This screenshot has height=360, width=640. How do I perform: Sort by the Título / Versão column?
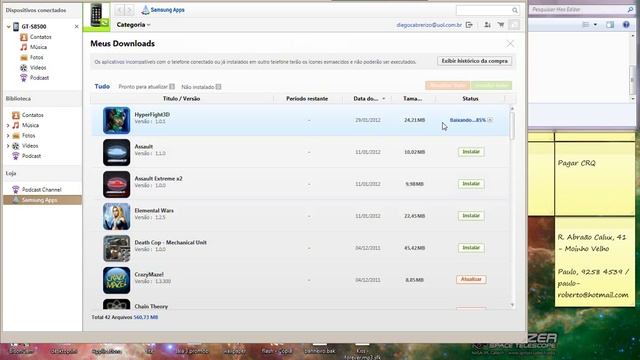click(x=182, y=99)
